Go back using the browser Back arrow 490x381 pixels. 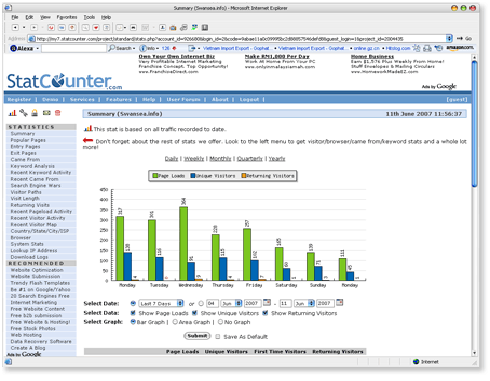pyautogui.click(x=15, y=27)
